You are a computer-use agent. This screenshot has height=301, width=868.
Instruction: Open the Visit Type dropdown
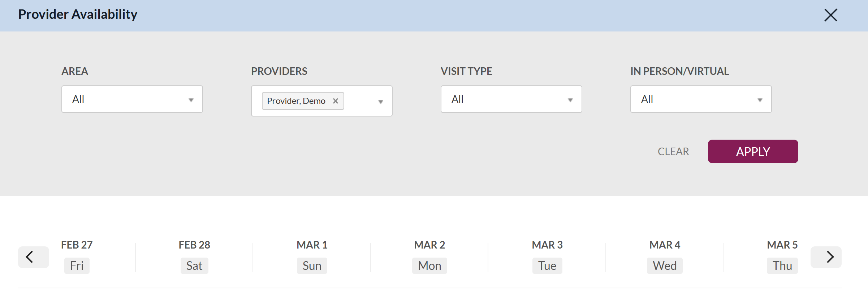coord(511,99)
